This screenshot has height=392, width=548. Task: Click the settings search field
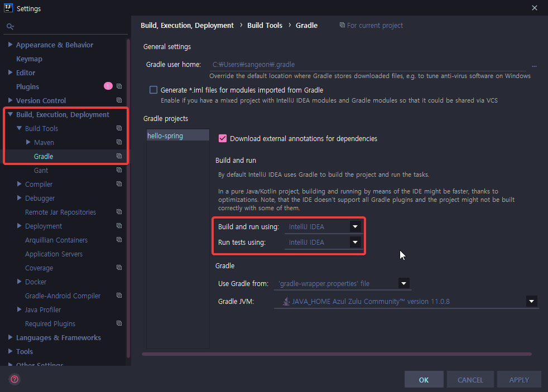pyautogui.click(x=65, y=27)
